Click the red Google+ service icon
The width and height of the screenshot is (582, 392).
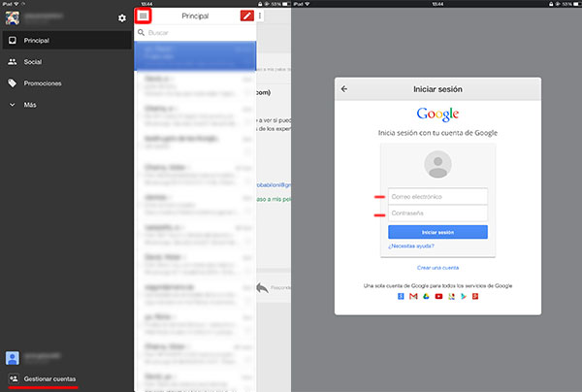tap(475, 296)
